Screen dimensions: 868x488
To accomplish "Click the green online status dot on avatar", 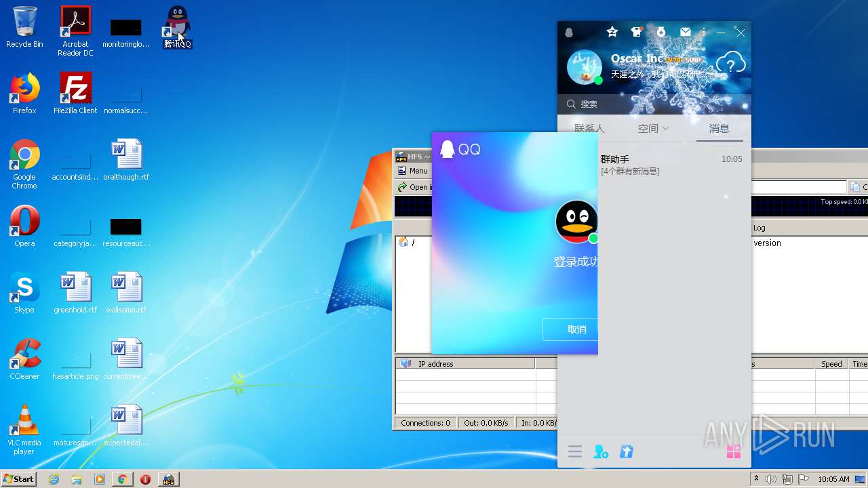I will point(598,81).
